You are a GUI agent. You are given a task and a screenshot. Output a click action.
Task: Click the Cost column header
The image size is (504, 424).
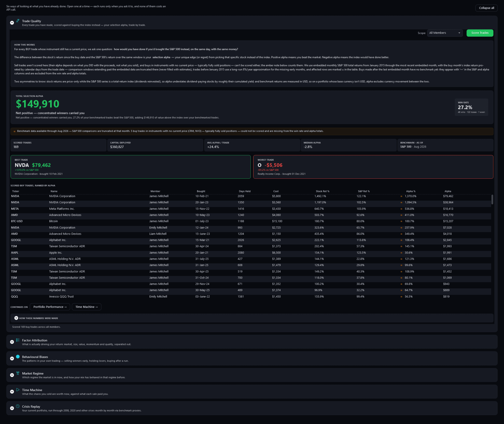276,191
